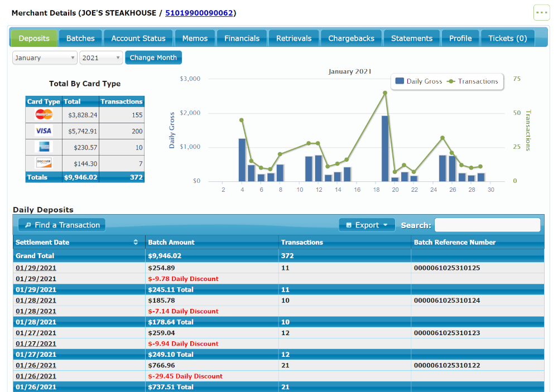Click the VISA logo in card table
The height and width of the screenshot is (392, 558).
click(x=44, y=131)
